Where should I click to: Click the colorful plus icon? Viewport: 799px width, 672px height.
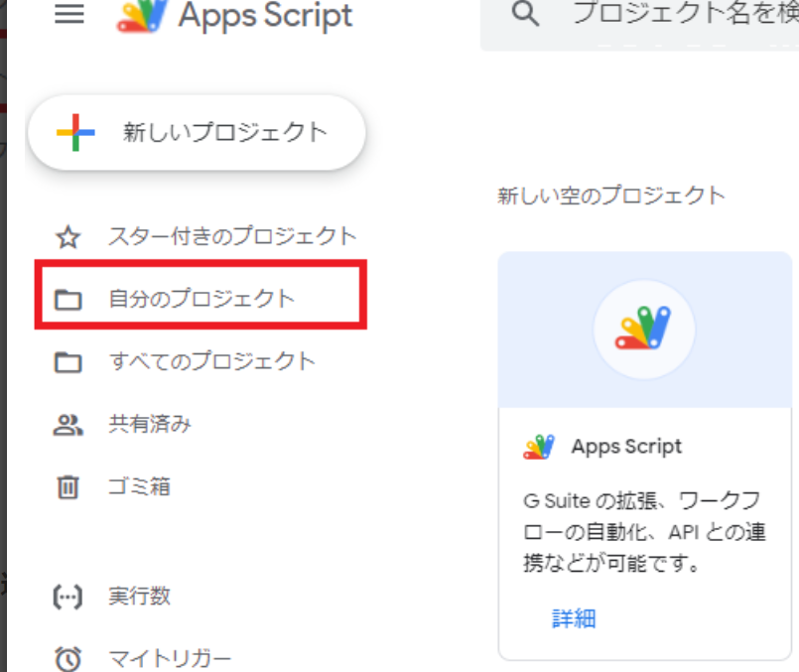pos(75,132)
